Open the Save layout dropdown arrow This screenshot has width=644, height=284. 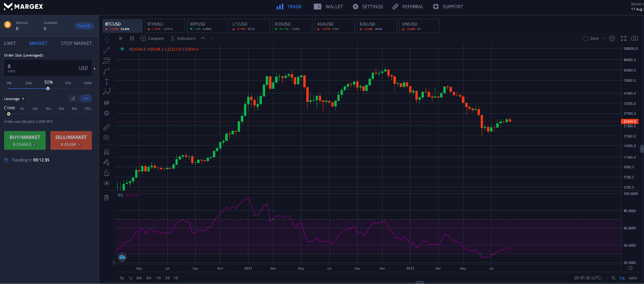pos(603,39)
